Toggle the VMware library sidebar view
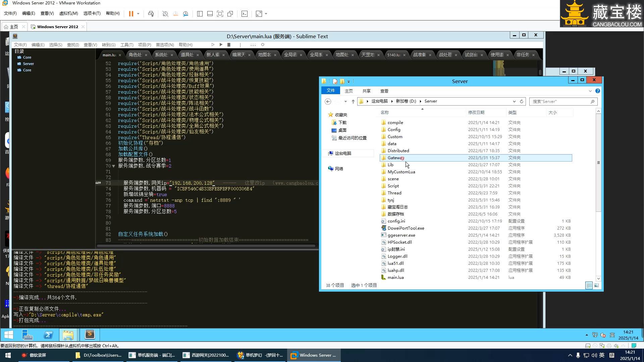The height and width of the screenshot is (362, 644). point(200,14)
